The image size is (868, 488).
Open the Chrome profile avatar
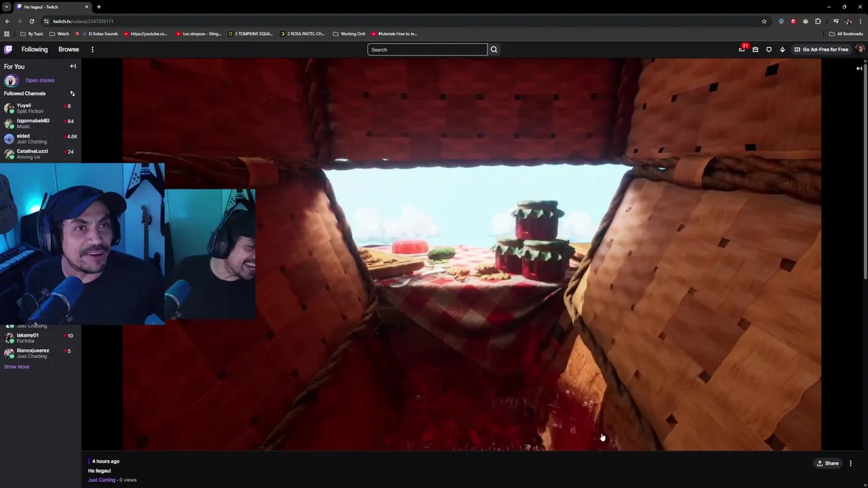848,21
